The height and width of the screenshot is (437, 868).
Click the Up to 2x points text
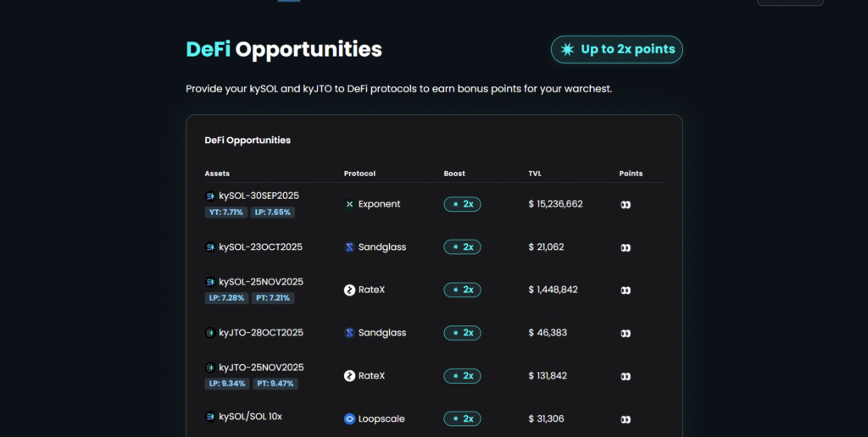(628, 49)
